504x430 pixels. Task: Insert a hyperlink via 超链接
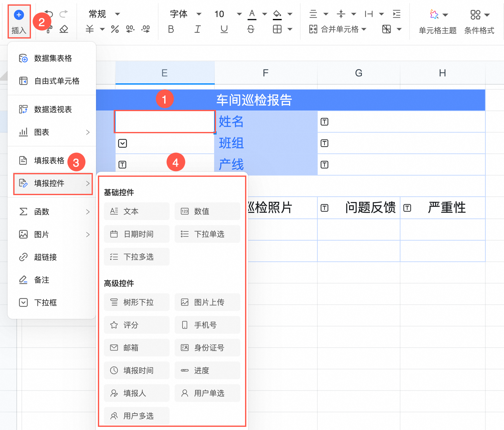tap(52, 257)
